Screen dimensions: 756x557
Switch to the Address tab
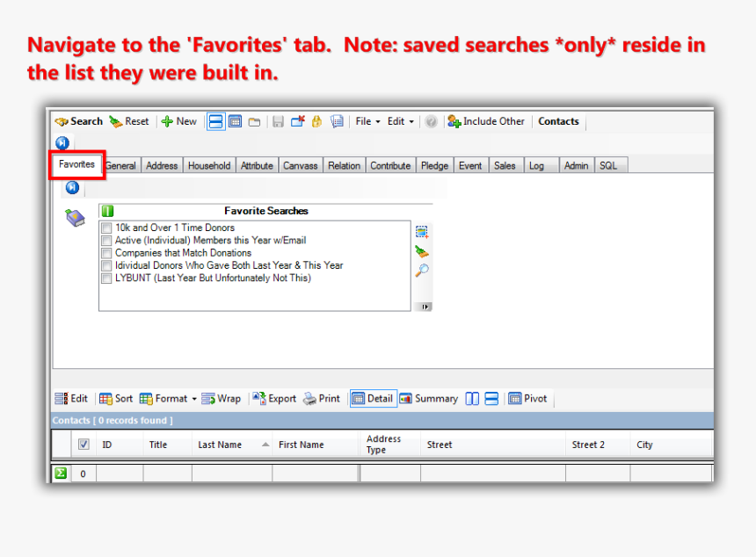(162, 166)
